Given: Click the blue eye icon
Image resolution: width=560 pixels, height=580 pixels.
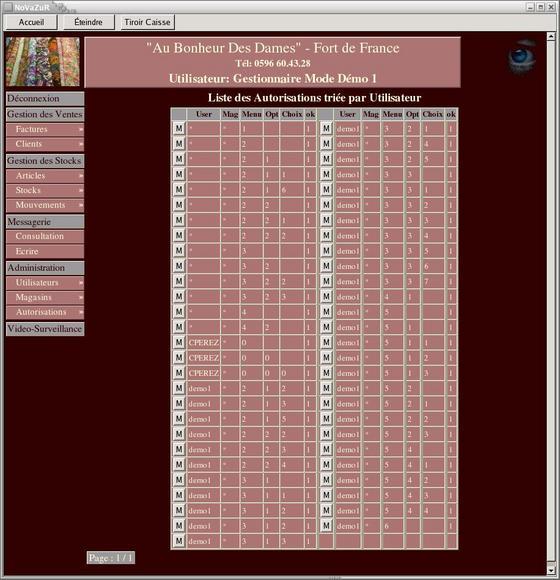Looking at the screenshot, I should click(x=522, y=56).
